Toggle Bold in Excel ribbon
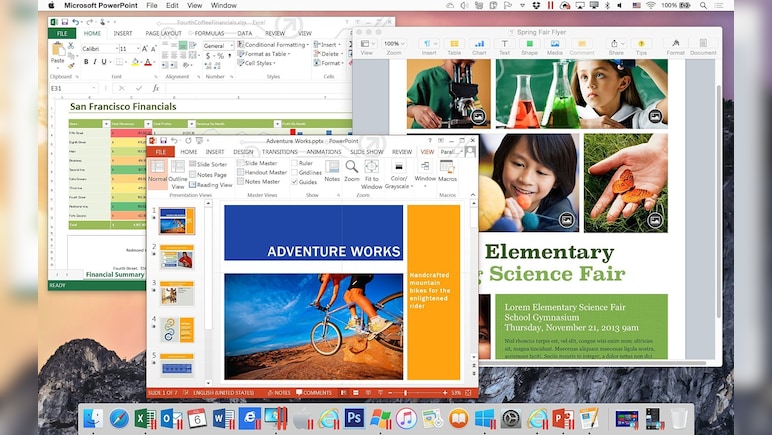Screen dimensions: 772x435 [86, 62]
